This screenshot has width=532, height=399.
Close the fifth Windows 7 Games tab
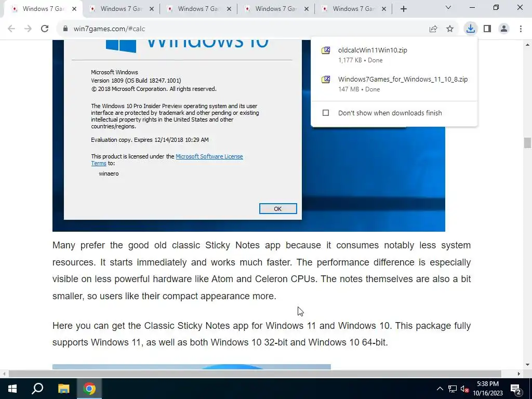[x=384, y=9]
